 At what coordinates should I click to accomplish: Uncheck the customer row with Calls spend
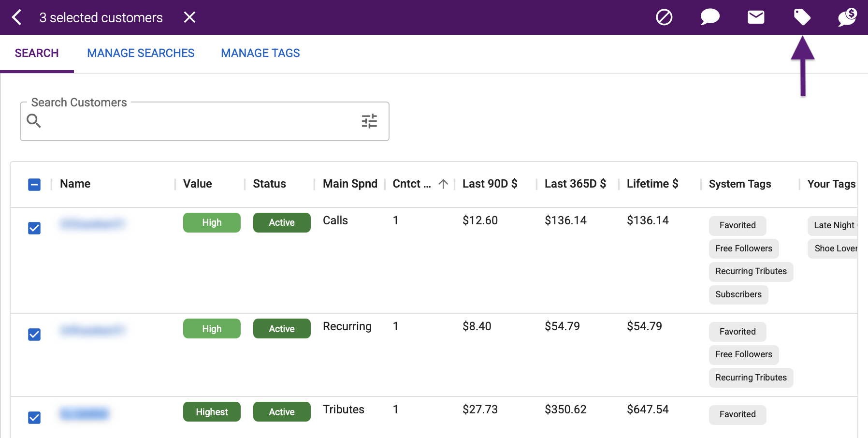34,228
